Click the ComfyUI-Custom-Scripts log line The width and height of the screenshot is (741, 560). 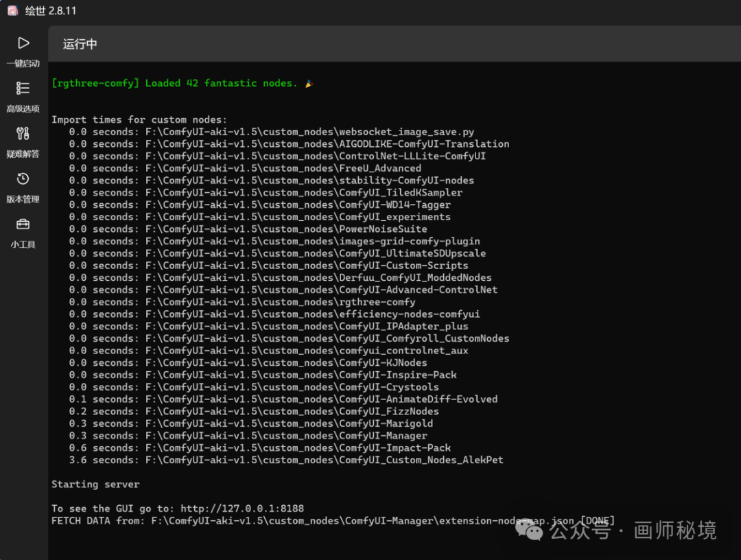268,266
